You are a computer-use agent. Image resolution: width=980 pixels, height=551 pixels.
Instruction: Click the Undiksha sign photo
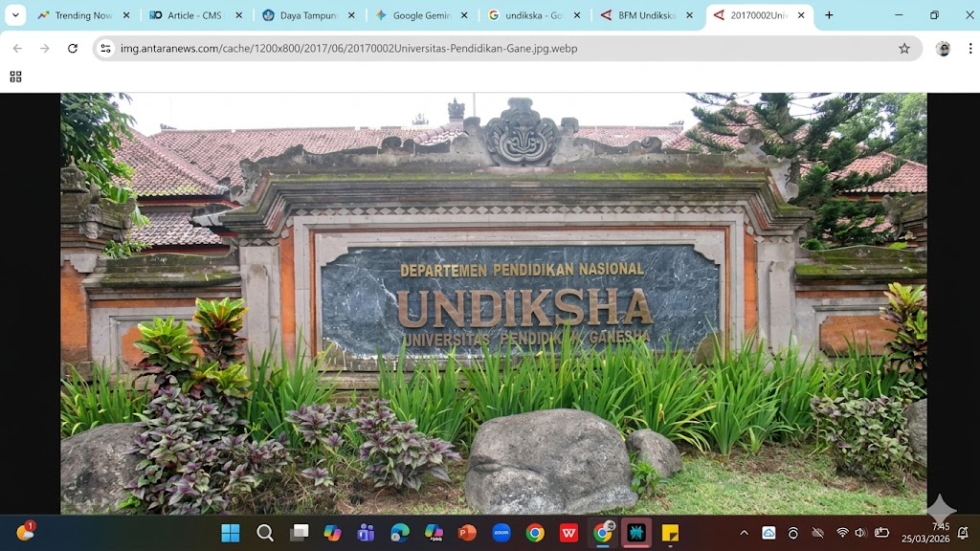pyautogui.click(x=494, y=303)
